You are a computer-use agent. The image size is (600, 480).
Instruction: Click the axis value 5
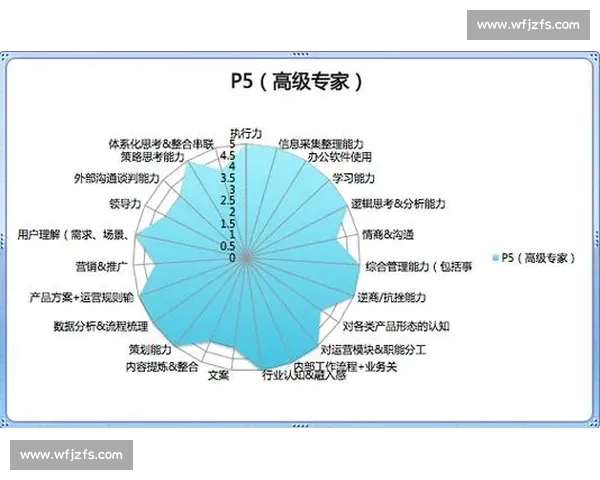click(232, 144)
